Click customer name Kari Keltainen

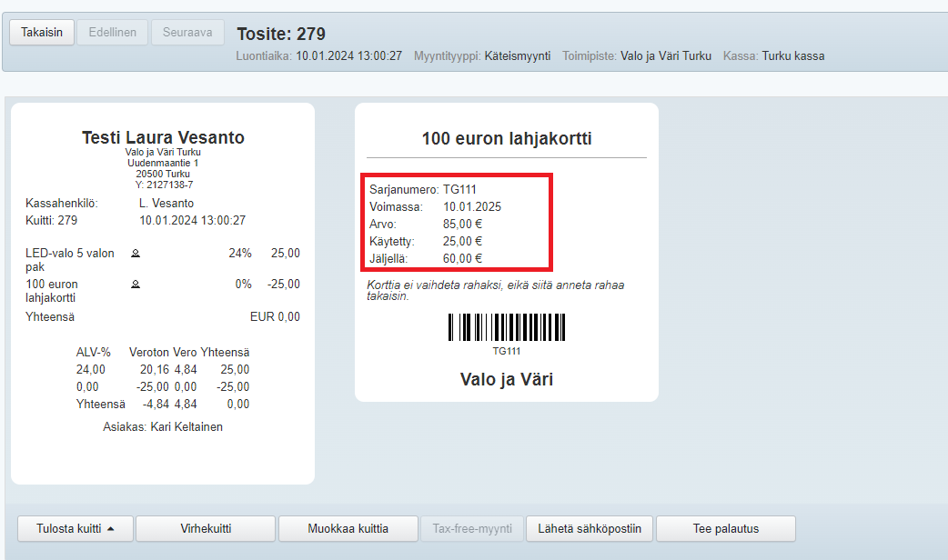click(187, 426)
